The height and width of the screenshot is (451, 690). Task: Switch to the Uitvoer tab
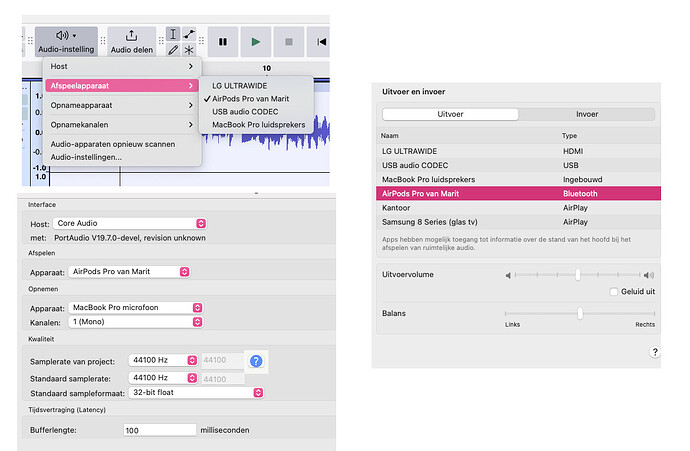pos(450,114)
